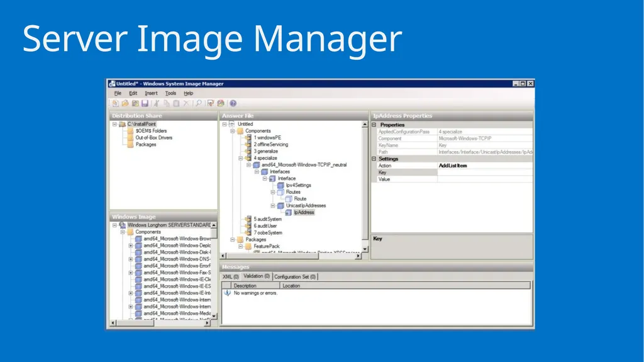This screenshot has width=644, height=362.
Task: Click the $OEM$ Folders folder icon
Action: pos(130,131)
